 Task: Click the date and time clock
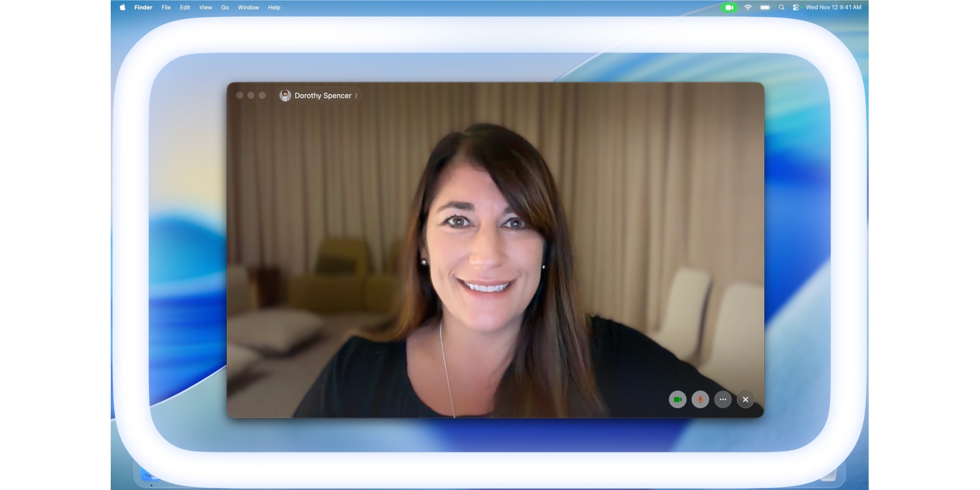tap(833, 7)
